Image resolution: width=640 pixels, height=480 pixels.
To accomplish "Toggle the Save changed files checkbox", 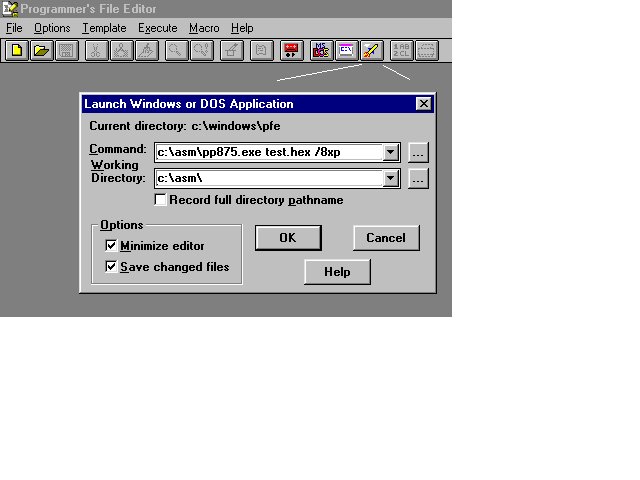I will click(111, 267).
